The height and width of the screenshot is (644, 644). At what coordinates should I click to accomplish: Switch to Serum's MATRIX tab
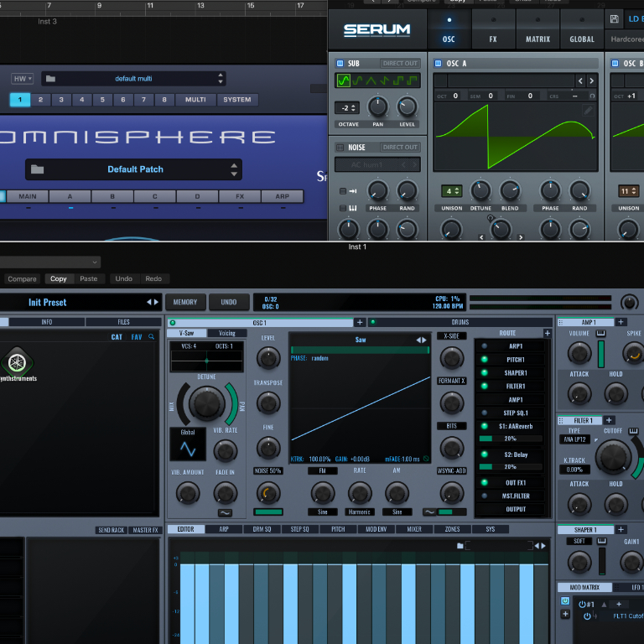click(538, 30)
